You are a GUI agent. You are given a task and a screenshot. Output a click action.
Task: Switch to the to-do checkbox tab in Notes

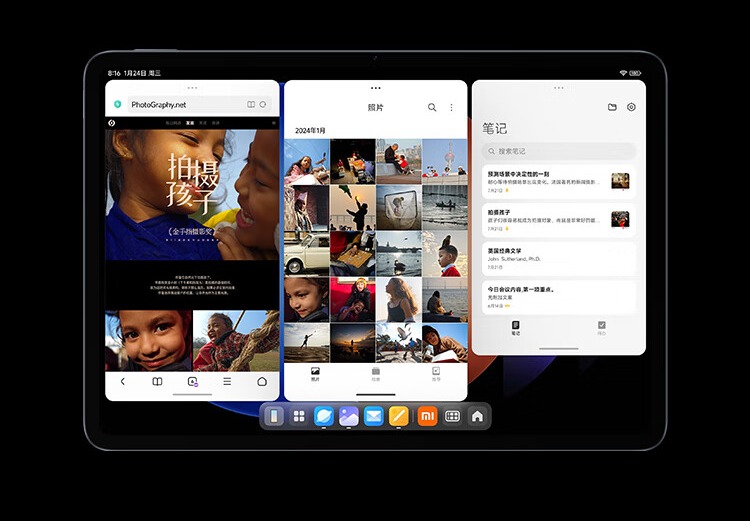click(602, 328)
